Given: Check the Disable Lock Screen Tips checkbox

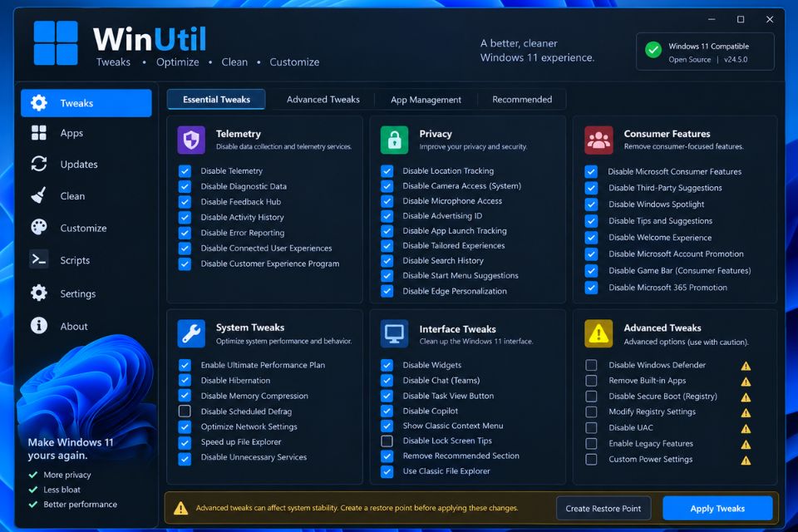Looking at the screenshot, I should coord(387,441).
